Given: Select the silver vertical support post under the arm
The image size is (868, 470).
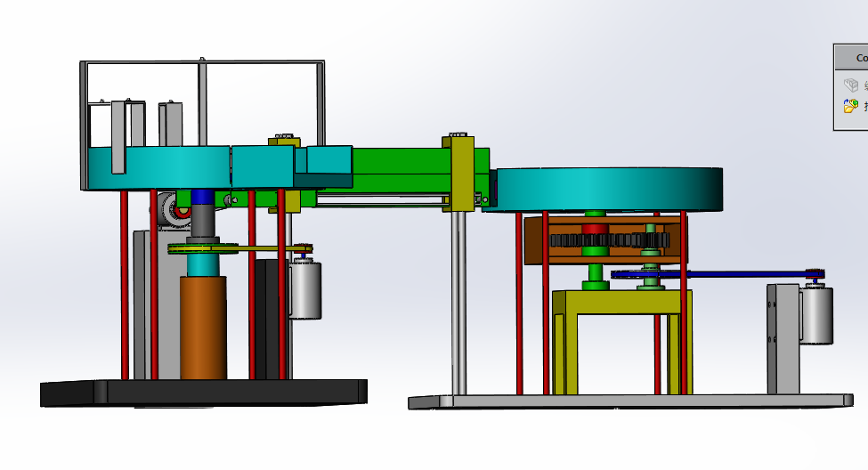Looking at the screenshot, I should 458,304.
